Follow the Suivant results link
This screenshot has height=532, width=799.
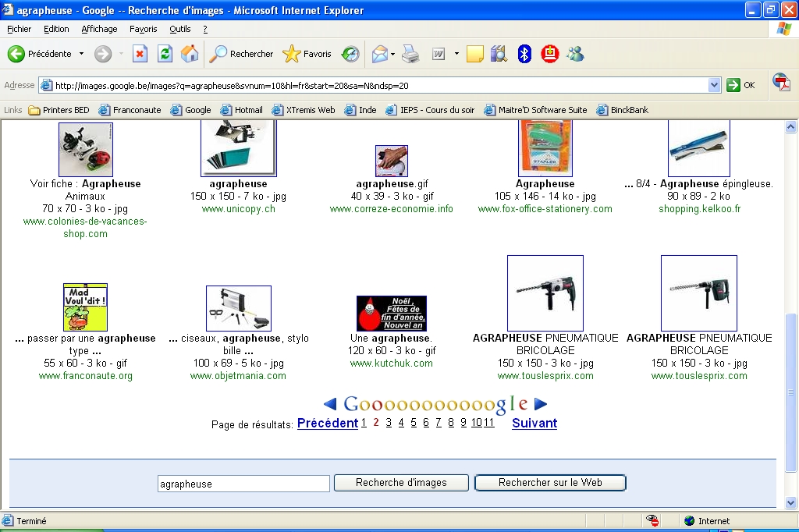click(534, 423)
